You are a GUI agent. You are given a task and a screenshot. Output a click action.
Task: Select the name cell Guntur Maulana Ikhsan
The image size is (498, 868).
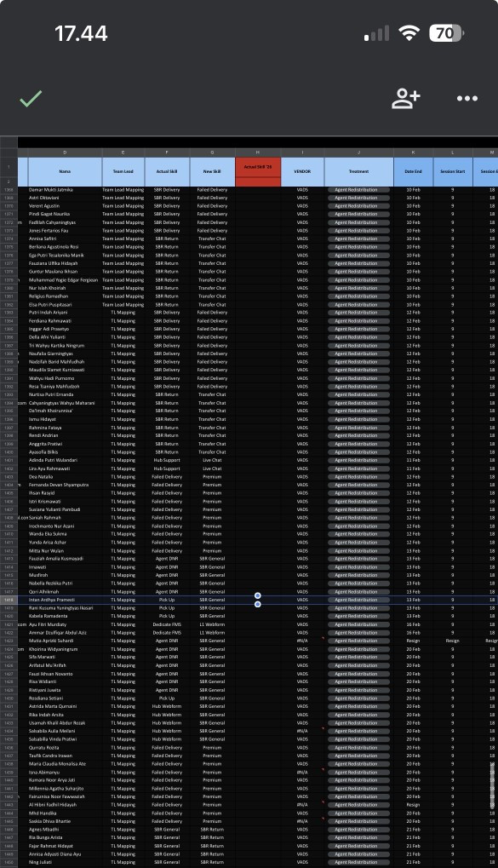click(x=65, y=271)
